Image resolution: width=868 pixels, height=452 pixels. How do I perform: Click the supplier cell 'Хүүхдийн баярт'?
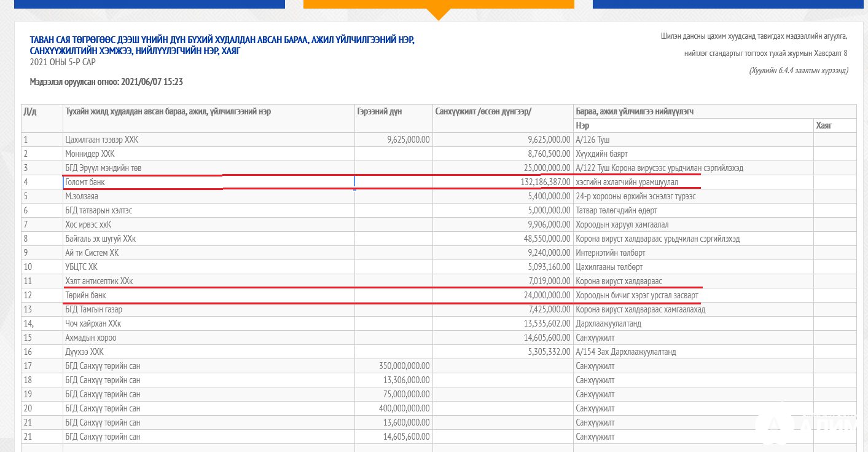694,154
